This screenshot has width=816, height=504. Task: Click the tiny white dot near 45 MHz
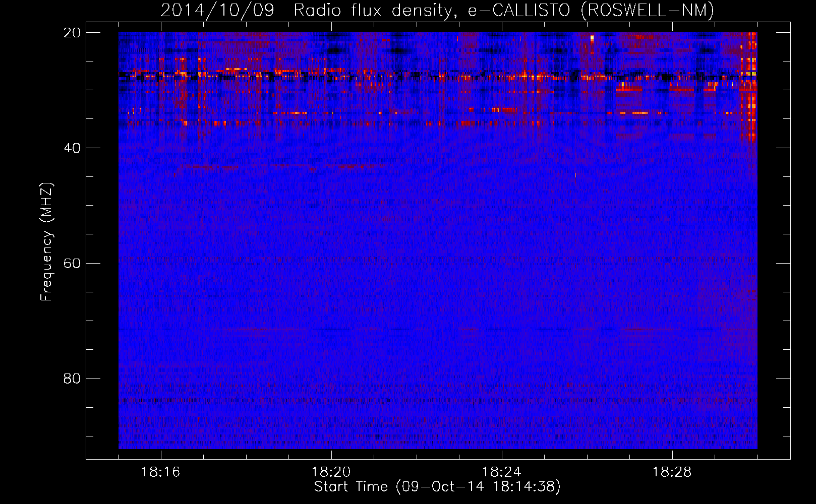tap(576, 175)
